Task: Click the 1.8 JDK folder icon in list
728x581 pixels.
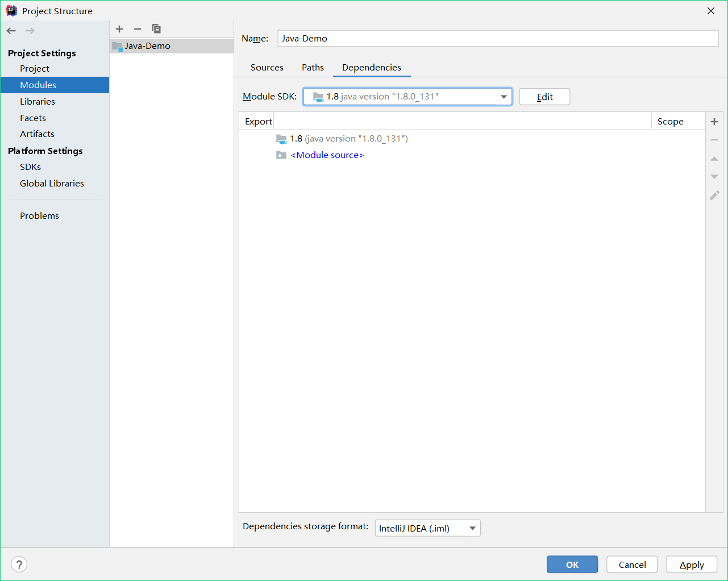Action: click(x=281, y=139)
